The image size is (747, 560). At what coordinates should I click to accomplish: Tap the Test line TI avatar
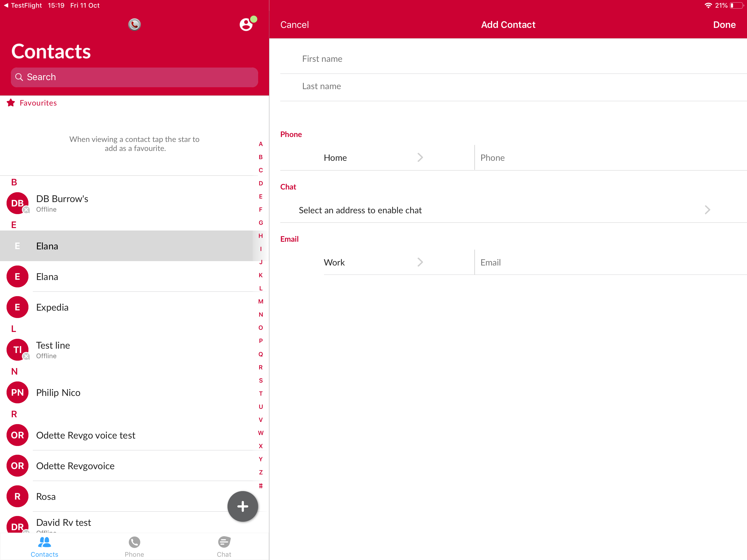(x=17, y=349)
